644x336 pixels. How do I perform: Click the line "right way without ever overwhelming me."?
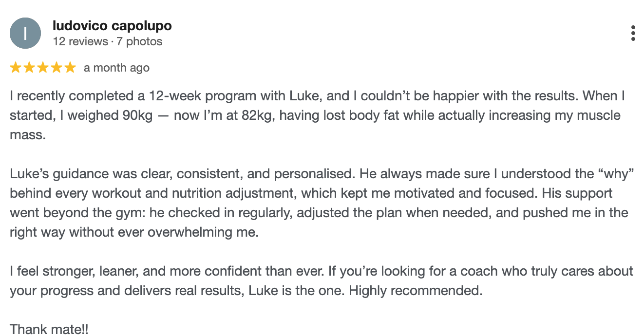click(x=134, y=232)
